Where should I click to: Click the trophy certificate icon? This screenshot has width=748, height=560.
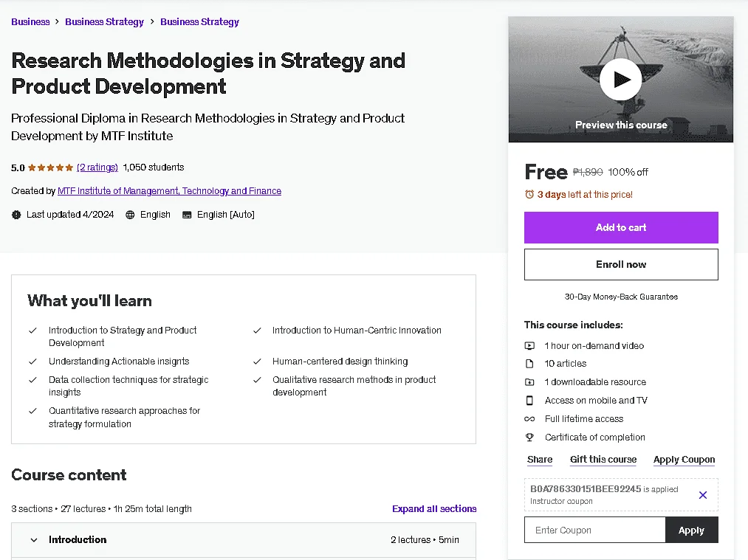click(529, 437)
